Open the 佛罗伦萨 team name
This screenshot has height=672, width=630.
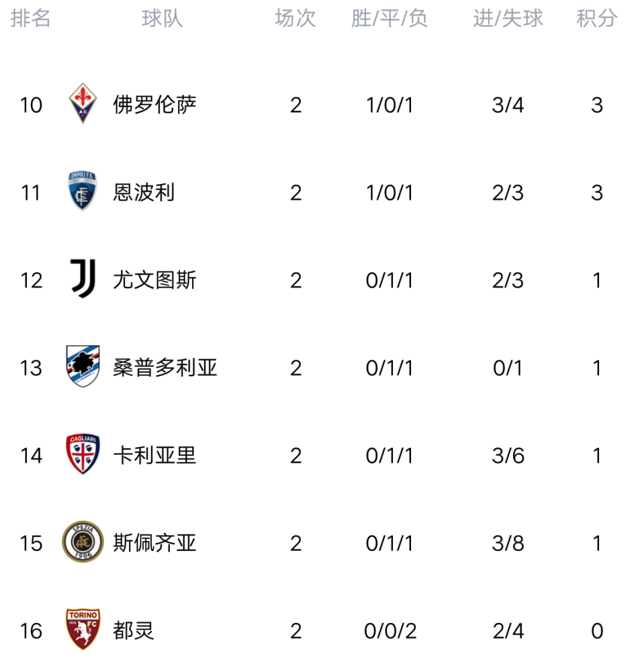[154, 105]
